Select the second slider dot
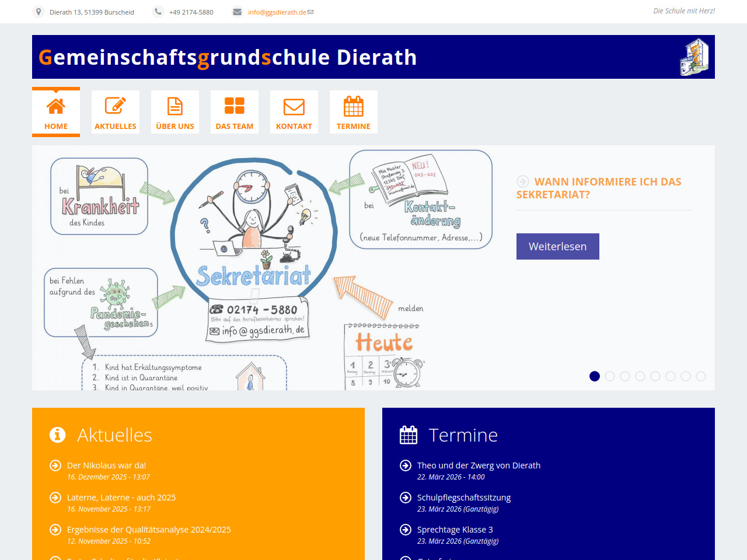The width and height of the screenshot is (747, 560). (610, 376)
